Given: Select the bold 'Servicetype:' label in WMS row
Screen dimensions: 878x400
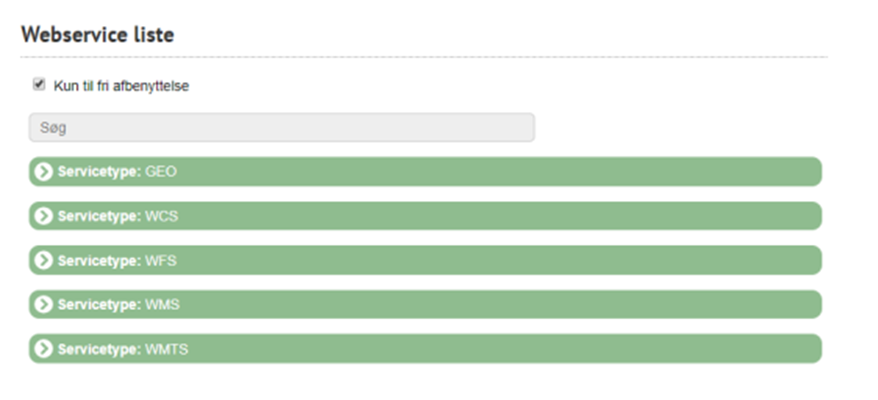Looking at the screenshot, I should pos(99,305).
